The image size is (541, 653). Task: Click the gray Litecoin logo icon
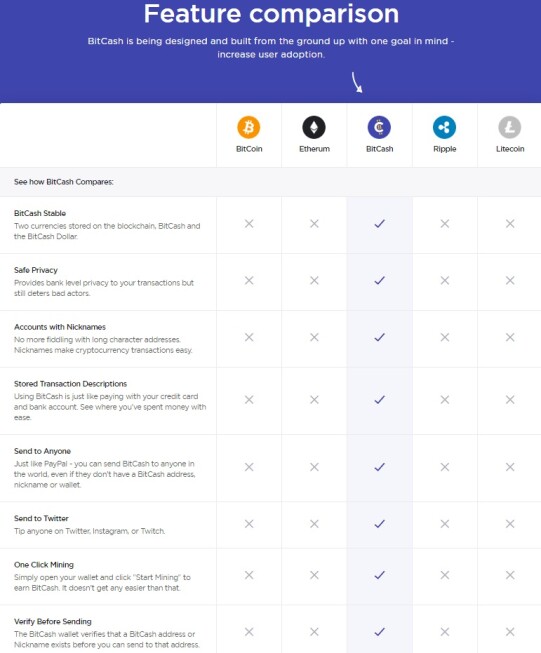(x=510, y=127)
